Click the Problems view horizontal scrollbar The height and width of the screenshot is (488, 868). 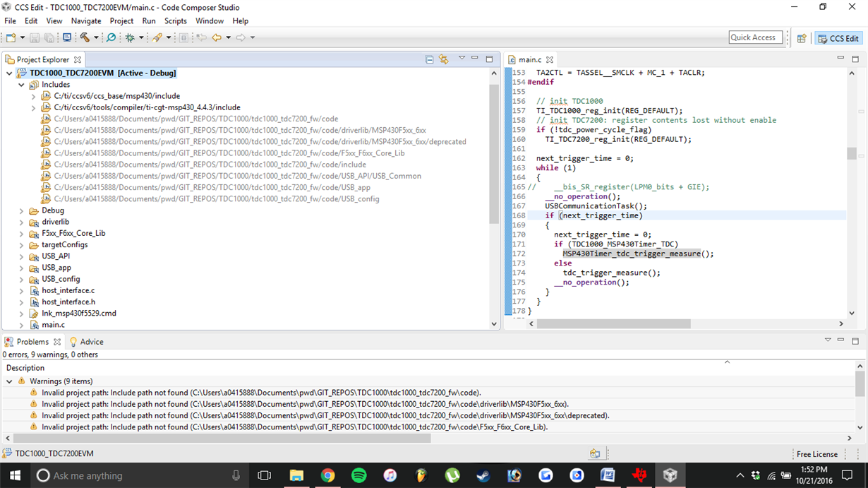pyautogui.click(x=222, y=438)
